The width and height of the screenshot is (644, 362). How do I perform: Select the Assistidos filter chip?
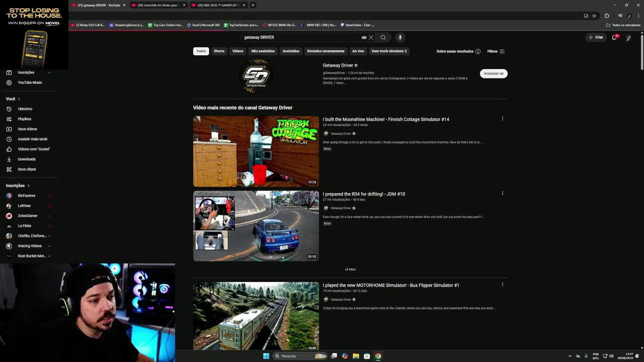click(291, 51)
